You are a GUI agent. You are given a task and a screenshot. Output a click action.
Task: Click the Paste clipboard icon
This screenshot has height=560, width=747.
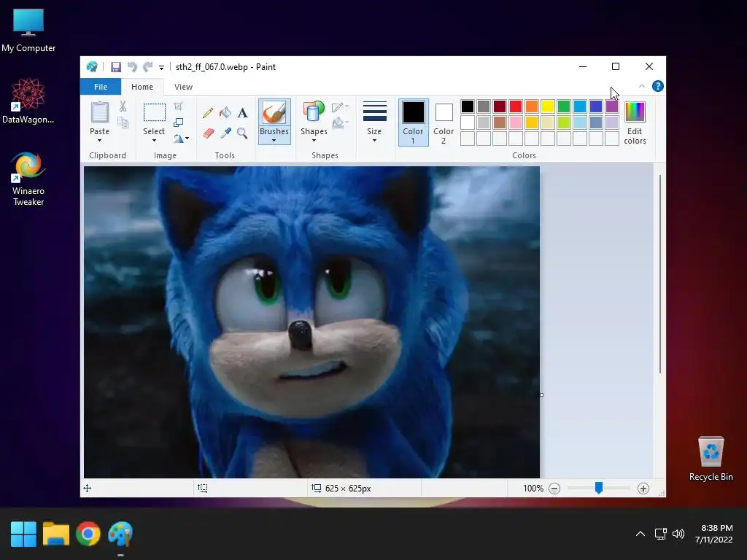(99, 113)
